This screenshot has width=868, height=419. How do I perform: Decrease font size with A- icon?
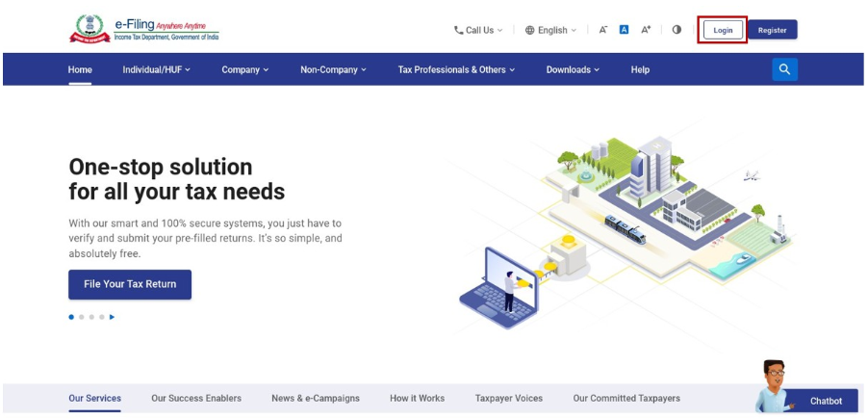603,30
